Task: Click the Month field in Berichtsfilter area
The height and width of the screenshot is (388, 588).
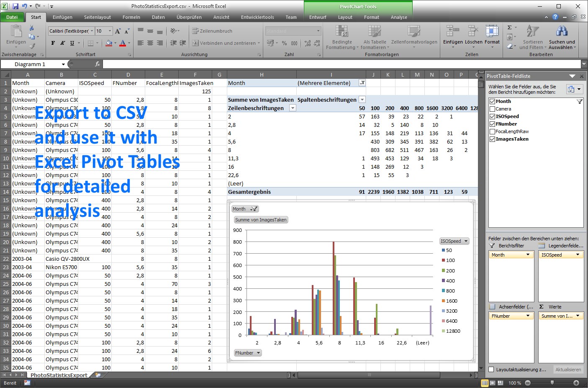Action: click(511, 255)
